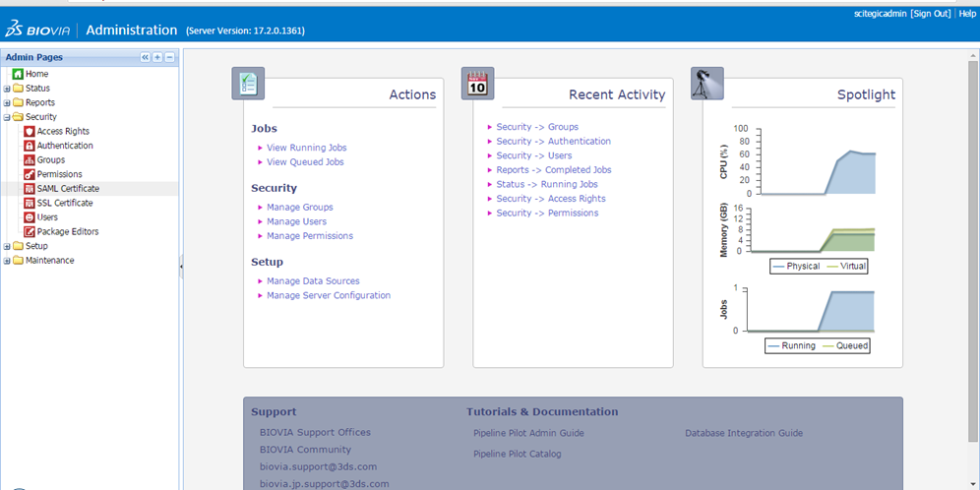Open Pipeline Pilot Admin Guide
This screenshot has width=980, height=490.
point(528,433)
